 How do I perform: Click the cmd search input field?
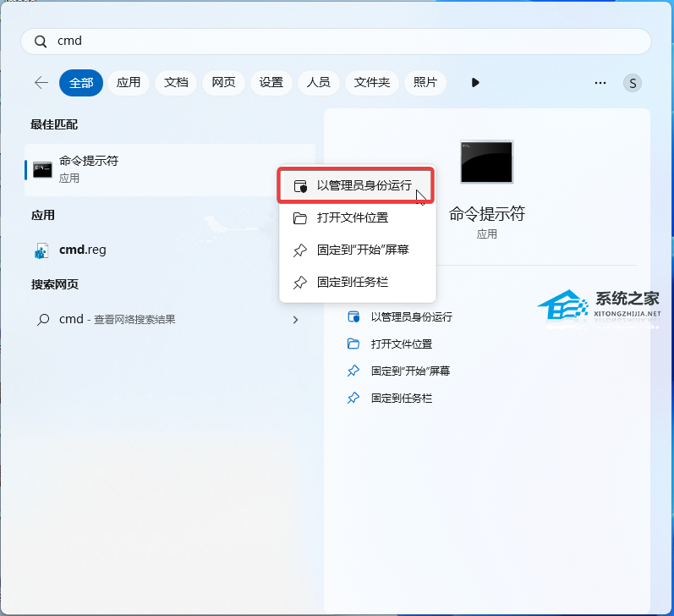coord(336,41)
